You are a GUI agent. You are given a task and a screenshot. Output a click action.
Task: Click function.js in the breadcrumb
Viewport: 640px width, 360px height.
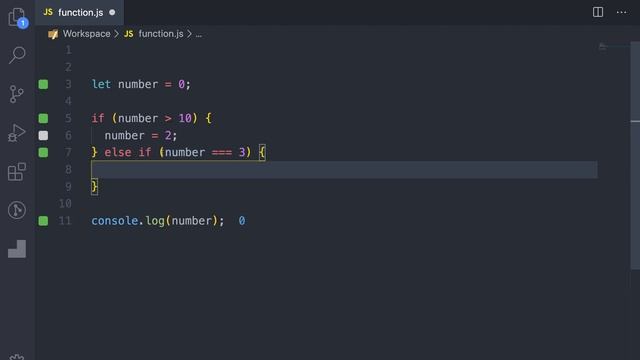click(161, 34)
